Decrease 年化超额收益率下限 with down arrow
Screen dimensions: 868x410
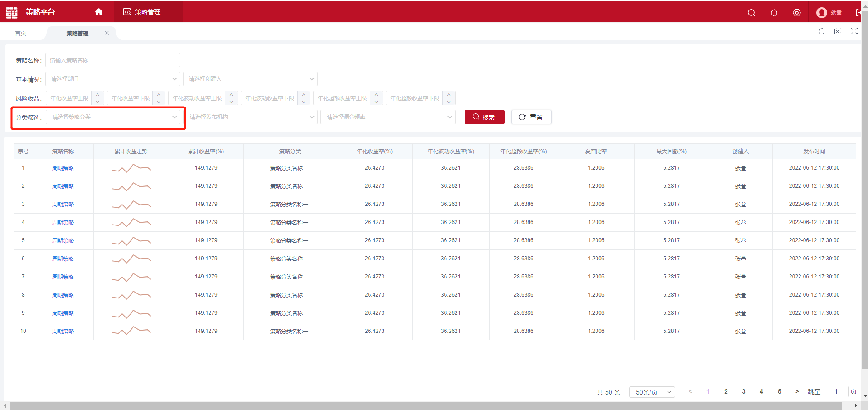(449, 102)
